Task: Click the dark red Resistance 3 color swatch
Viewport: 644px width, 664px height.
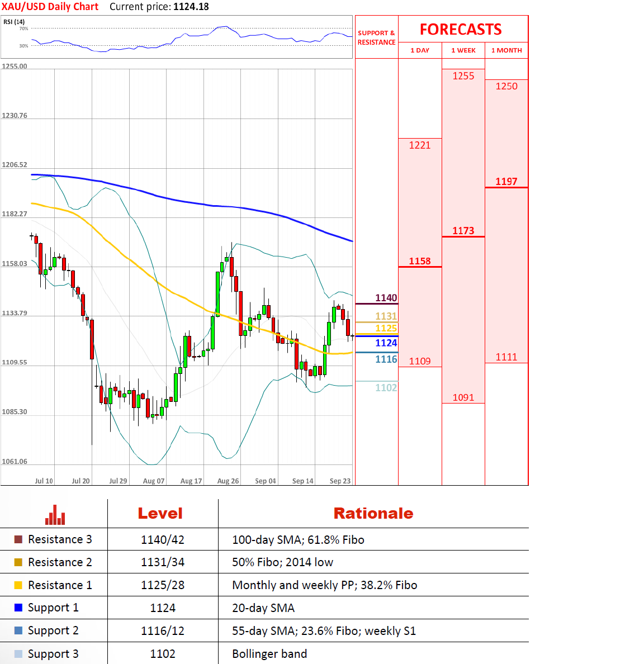Action: coord(18,539)
